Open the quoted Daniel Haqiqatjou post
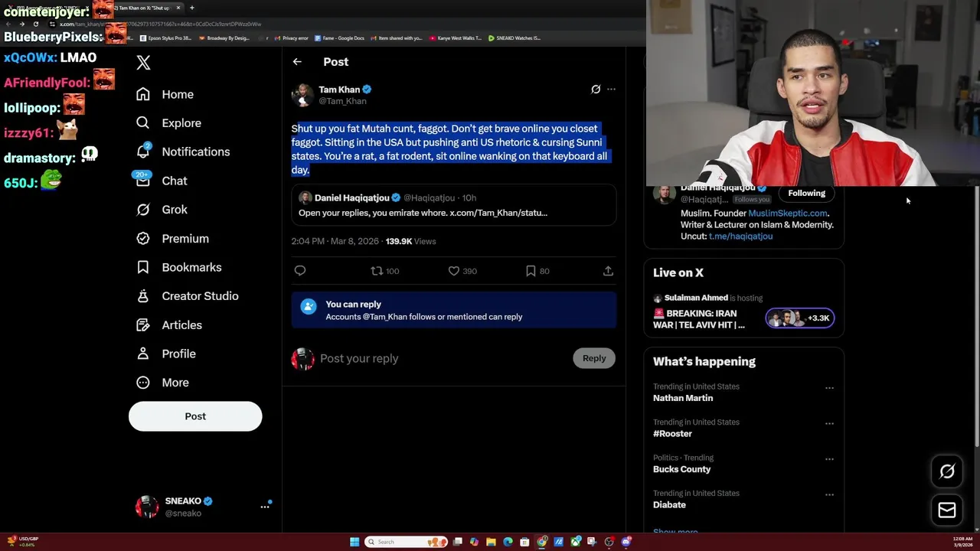 pos(453,205)
